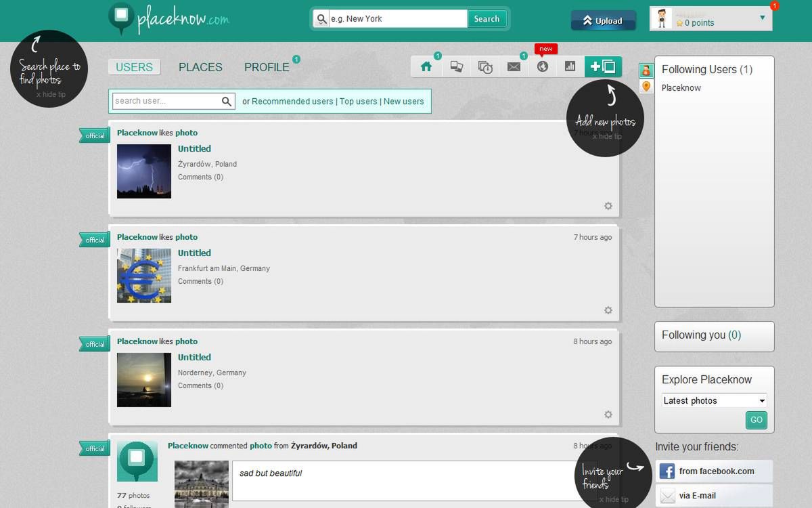This screenshot has height=508, width=812.
Task: Click 'Frankfurt am Main, Germany' location text
Action: click(224, 268)
